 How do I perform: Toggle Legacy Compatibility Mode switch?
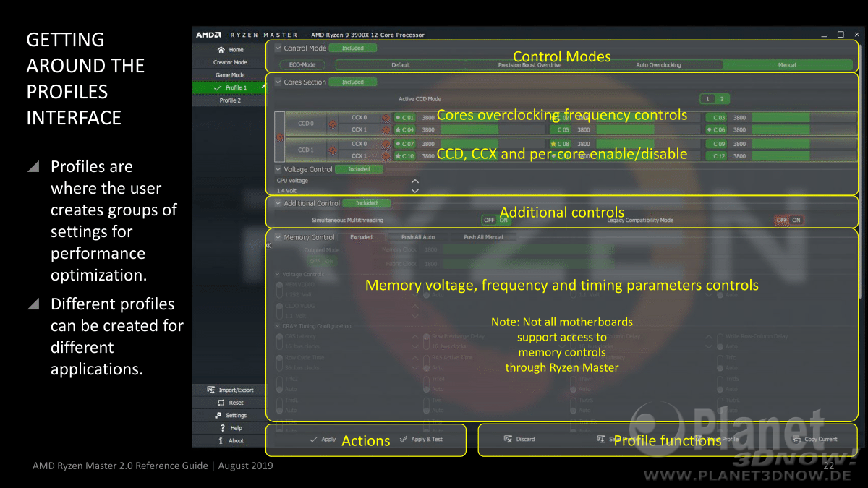coord(789,220)
